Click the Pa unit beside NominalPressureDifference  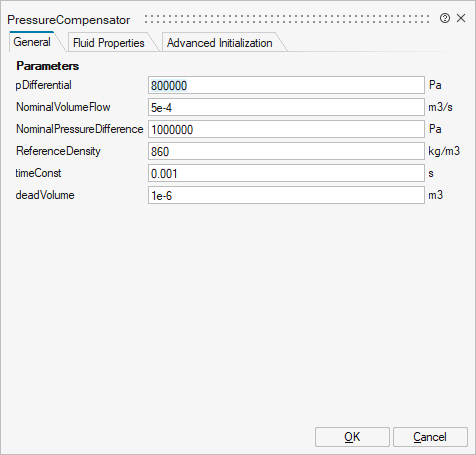point(435,129)
